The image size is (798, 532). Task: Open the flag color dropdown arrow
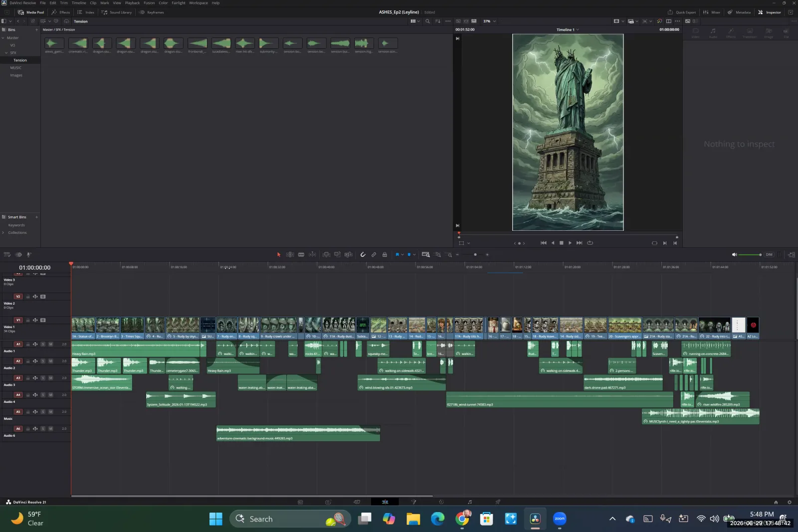pos(402,255)
